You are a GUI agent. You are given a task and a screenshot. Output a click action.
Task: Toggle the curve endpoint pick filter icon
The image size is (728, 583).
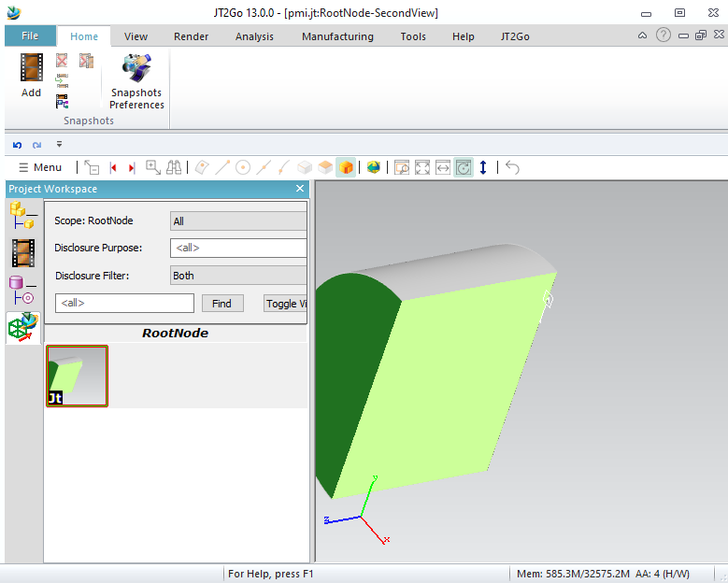[284, 167]
